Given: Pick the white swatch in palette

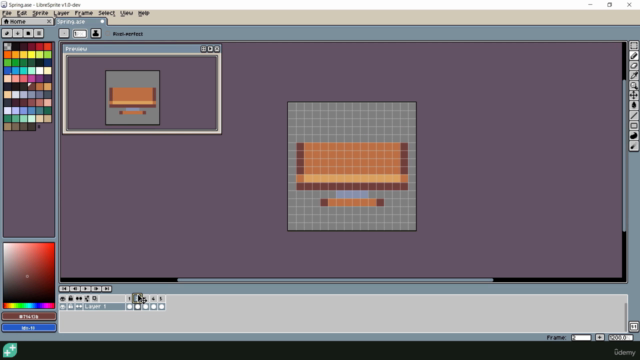Looking at the screenshot, I should pos(40,70).
